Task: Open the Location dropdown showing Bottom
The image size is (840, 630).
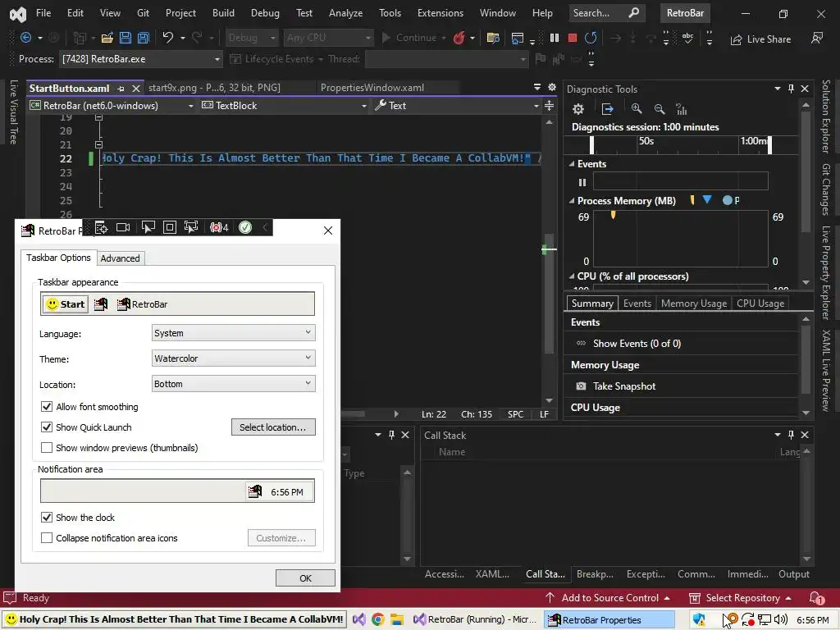Action: (234, 384)
